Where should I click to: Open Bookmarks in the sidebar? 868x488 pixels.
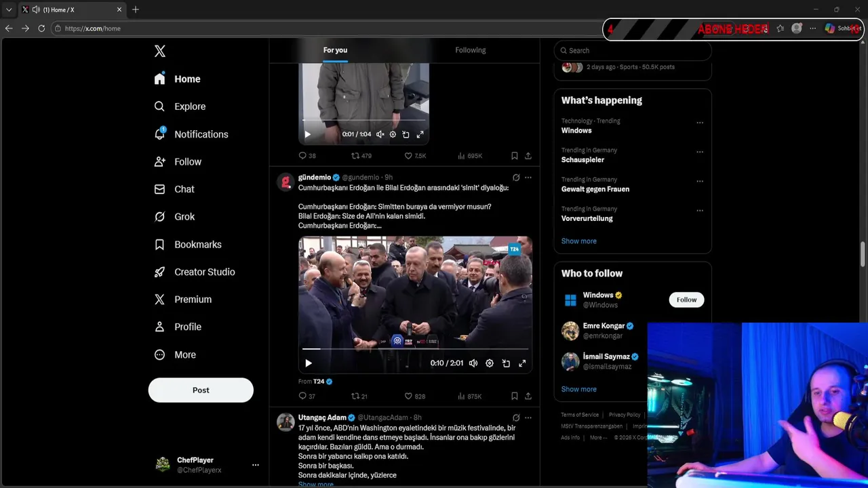tap(188, 244)
